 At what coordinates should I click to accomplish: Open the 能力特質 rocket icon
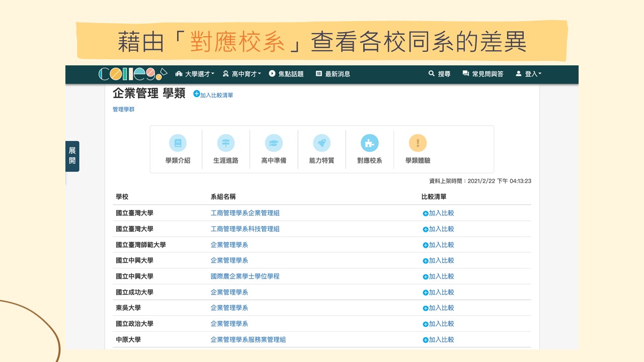[321, 143]
